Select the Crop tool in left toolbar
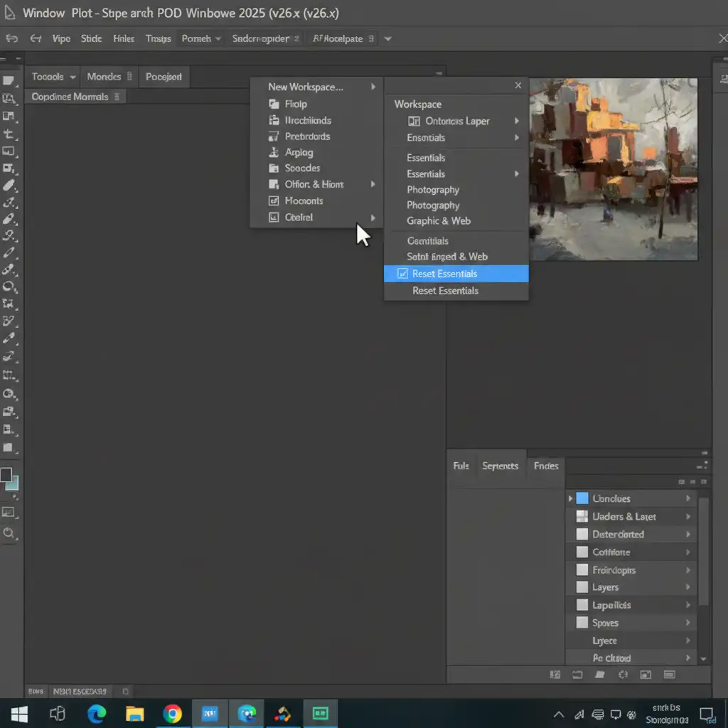The image size is (728, 728). pos(9,134)
